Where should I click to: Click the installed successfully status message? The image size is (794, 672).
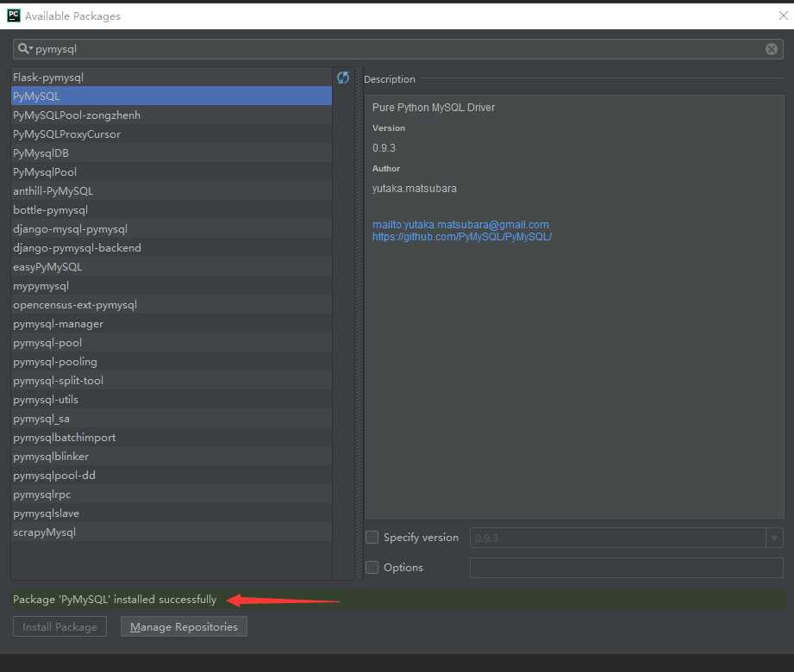coord(115,600)
